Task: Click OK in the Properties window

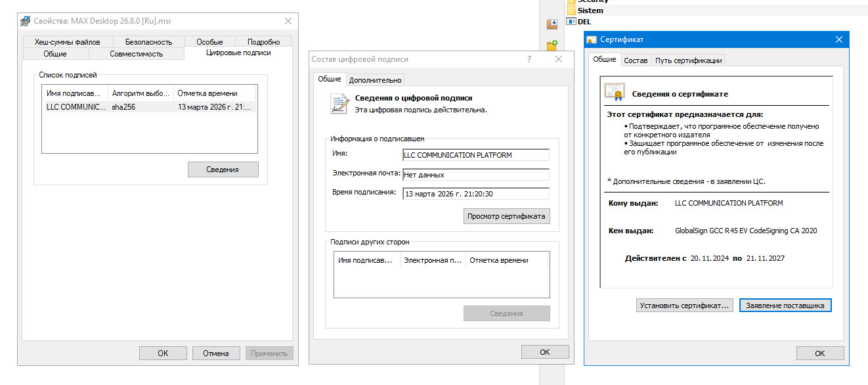Action: tap(163, 353)
